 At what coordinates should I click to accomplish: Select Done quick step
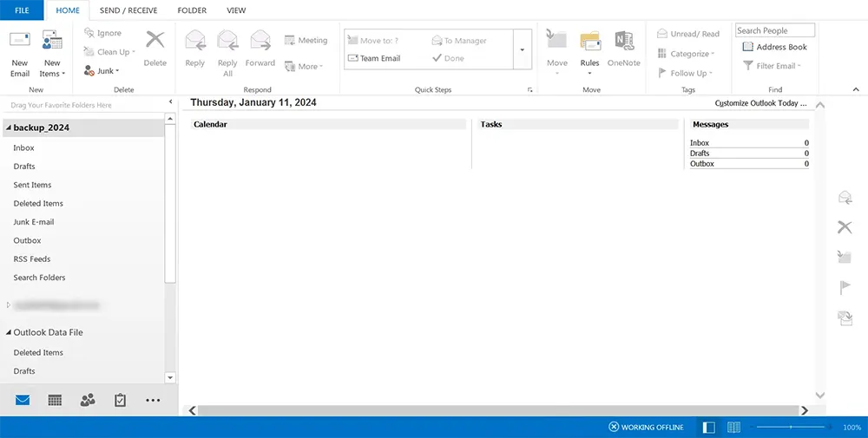pyautogui.click(x=449, y=58)
